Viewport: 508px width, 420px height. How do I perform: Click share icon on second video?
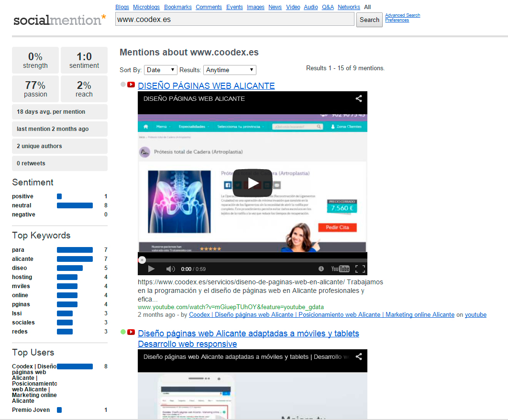pos(359,356)
